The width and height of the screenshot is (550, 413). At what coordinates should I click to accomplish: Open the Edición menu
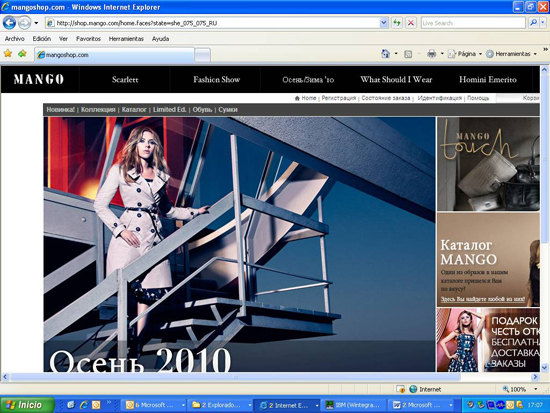click(x=42, y=39)
